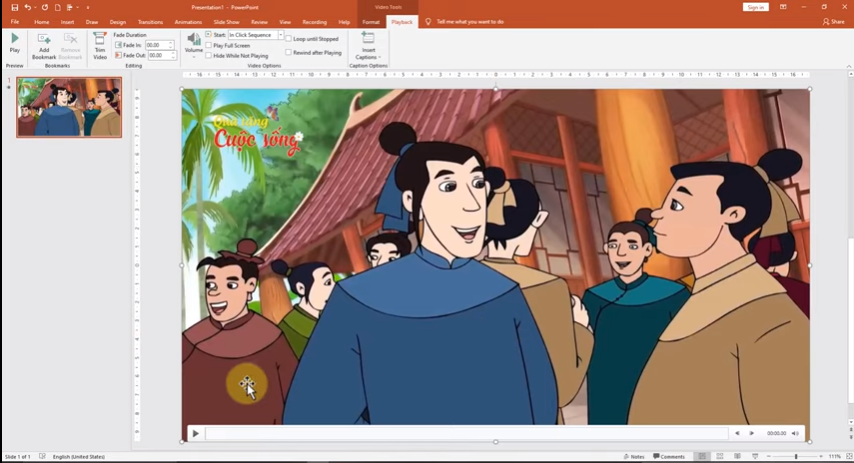Image resolution: width=854 pixels, height=463 pixels.
Task: Open the View tab
Action: 285,22
